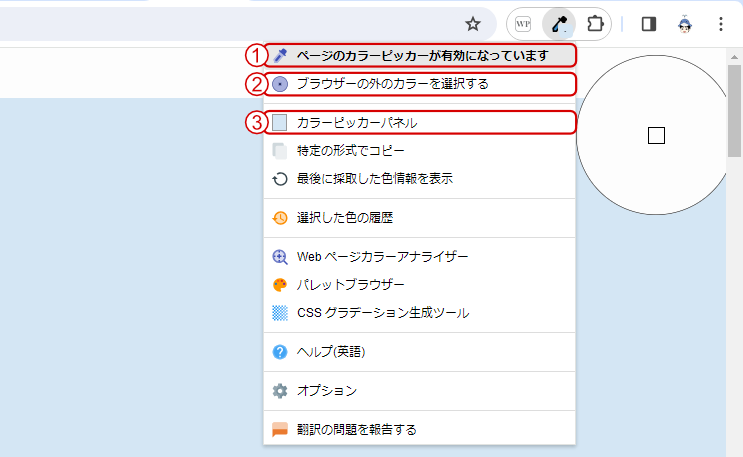
Task: Open オプション settings entry
Action: tap(419, 391)
